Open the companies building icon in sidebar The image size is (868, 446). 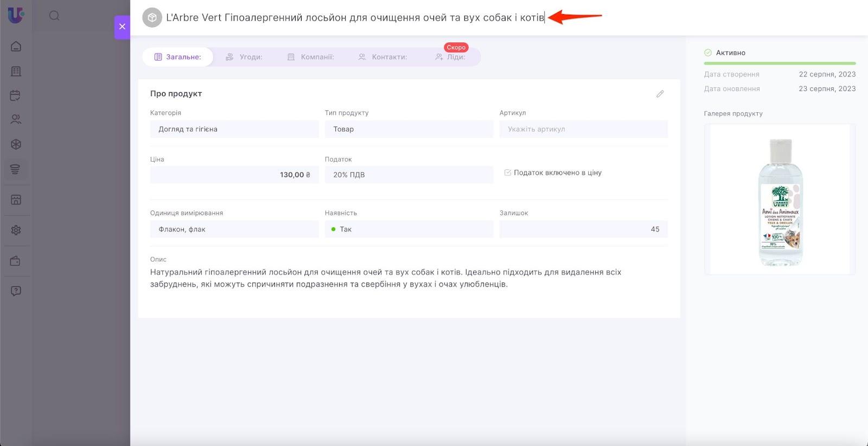tap(16, 71)
